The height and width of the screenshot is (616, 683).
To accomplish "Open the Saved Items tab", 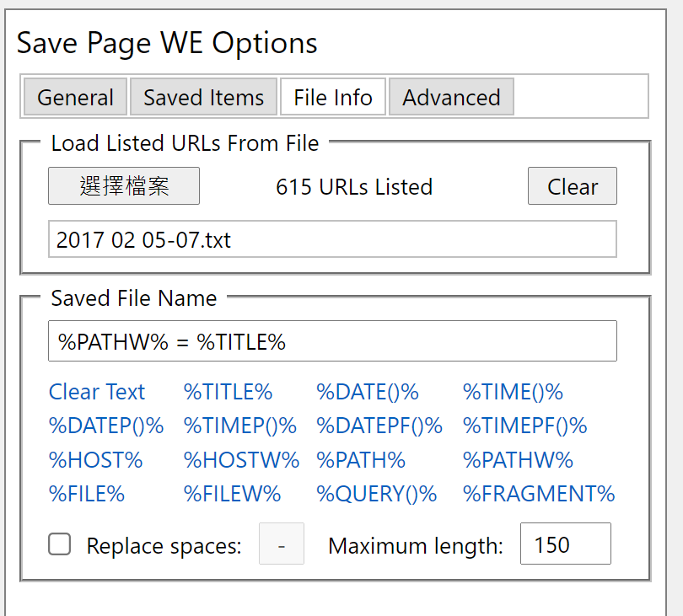I will [x=203, y=97].
